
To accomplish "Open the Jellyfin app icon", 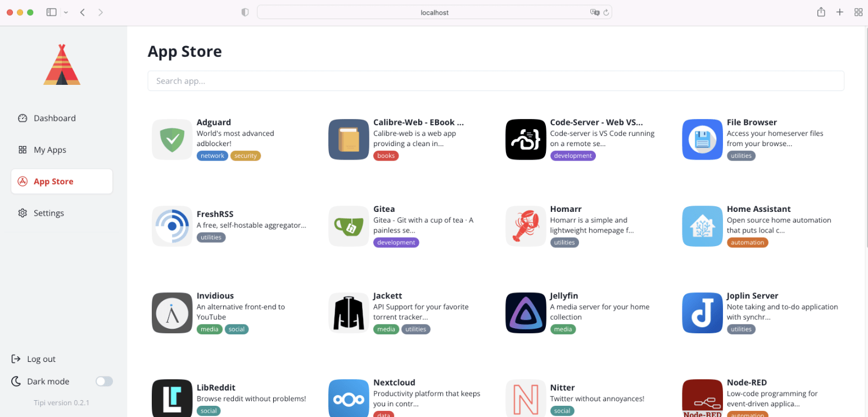I will (526, 313).
